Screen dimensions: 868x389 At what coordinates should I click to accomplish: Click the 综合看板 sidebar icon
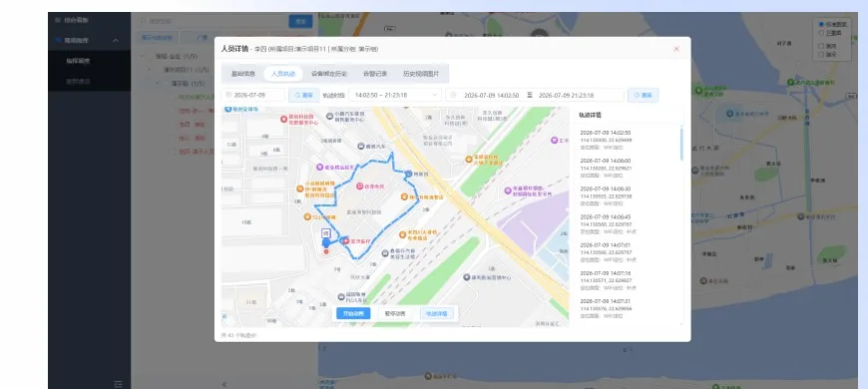[57, 20]
